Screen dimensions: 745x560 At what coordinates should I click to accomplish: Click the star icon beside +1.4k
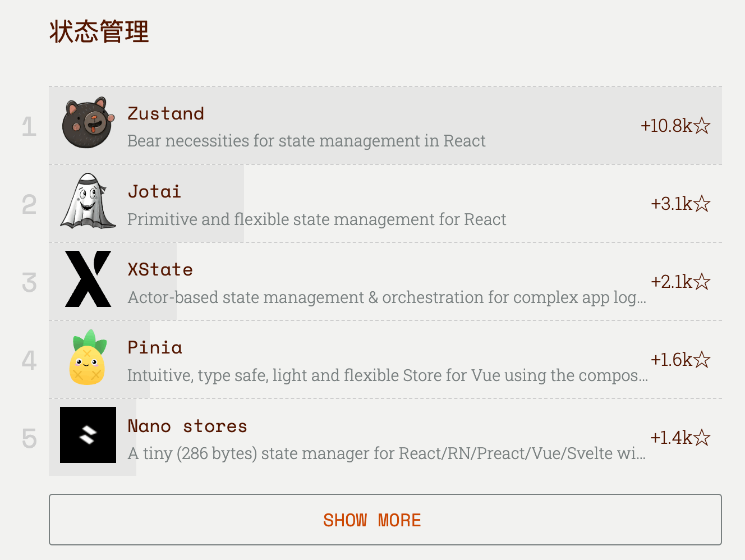pyautogui.click(x=702, y=438)
